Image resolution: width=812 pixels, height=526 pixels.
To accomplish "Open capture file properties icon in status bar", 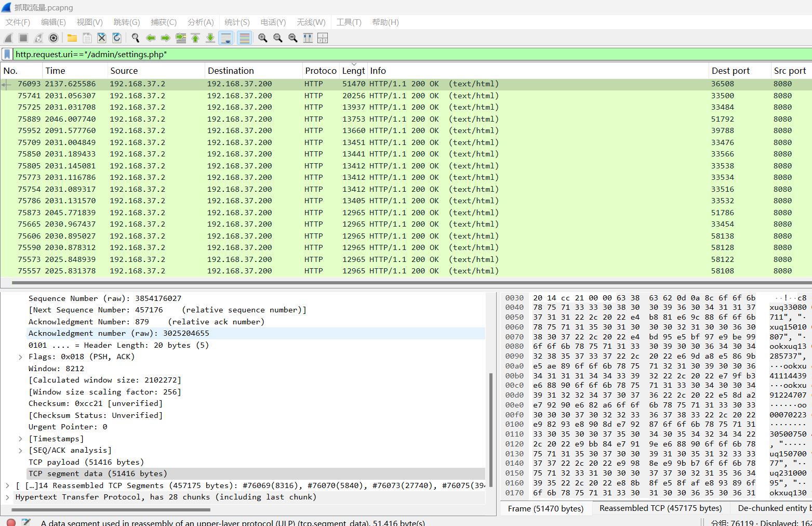I will pos(25,522).
